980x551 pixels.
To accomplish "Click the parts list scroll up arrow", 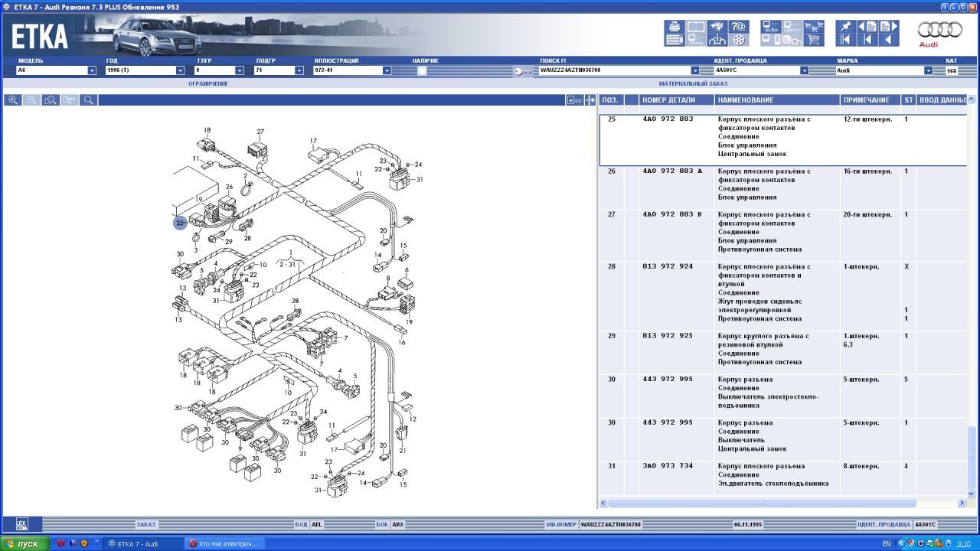I will click(972, 99).
